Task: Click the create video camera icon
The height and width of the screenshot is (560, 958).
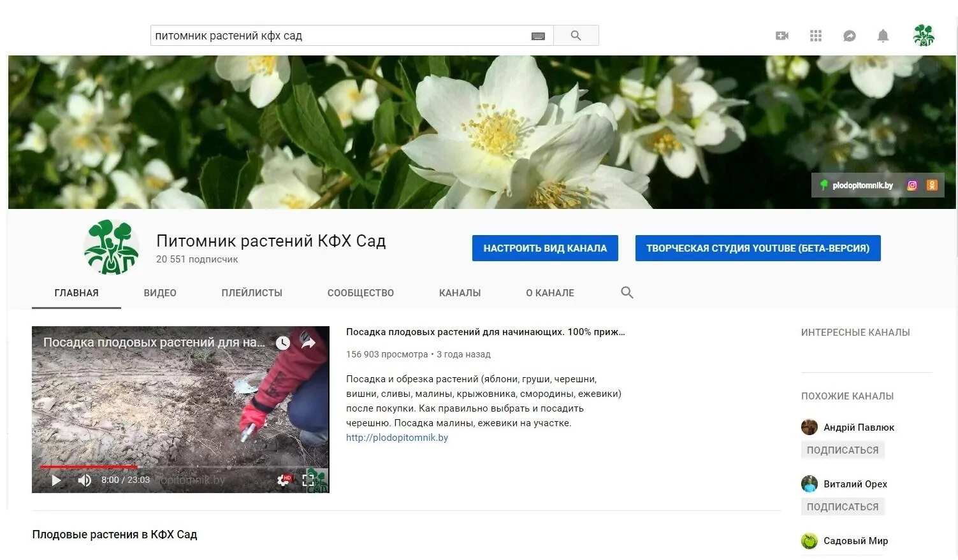Action: point(781,36)
